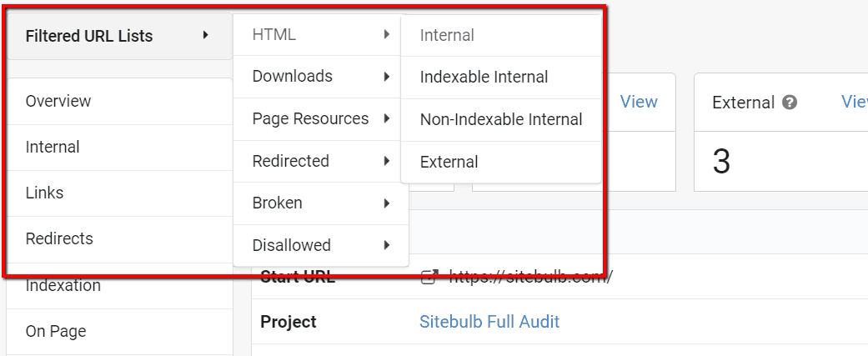Click the external link icon beside Start URL
868x356 pixels.
[x=429, y=277]
